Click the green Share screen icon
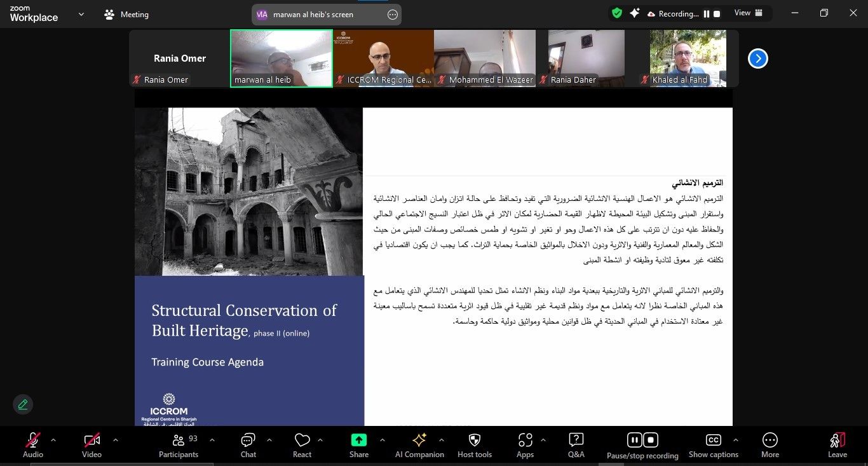The height and width of the screenshot is (466, 868). coord(359,440)
